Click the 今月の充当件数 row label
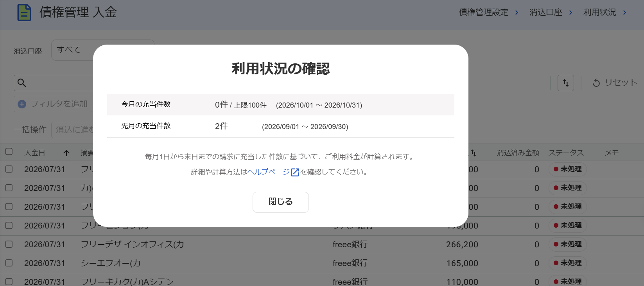 (146, 104)
